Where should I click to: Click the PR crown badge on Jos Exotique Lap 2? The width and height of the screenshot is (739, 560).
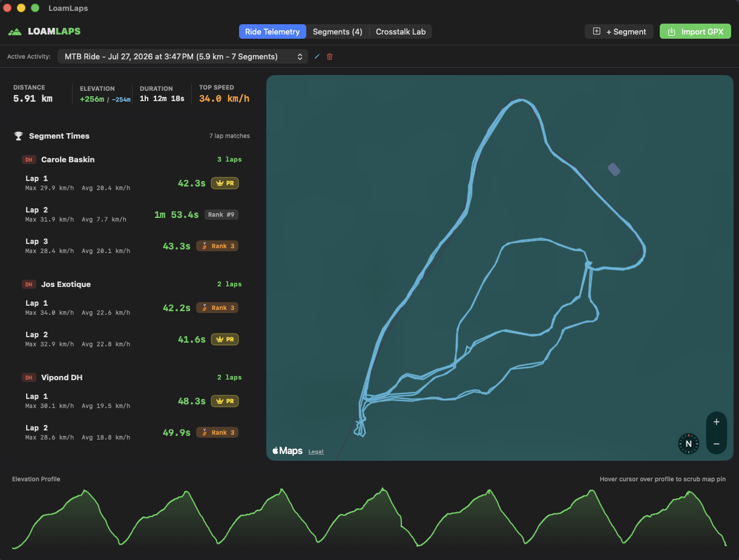click(225, 339)
